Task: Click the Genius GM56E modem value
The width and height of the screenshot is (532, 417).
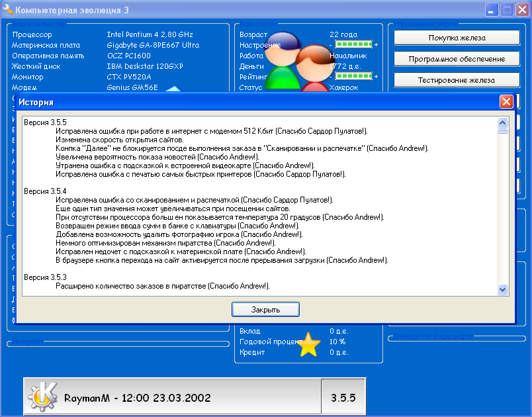Action: (132, 87)
